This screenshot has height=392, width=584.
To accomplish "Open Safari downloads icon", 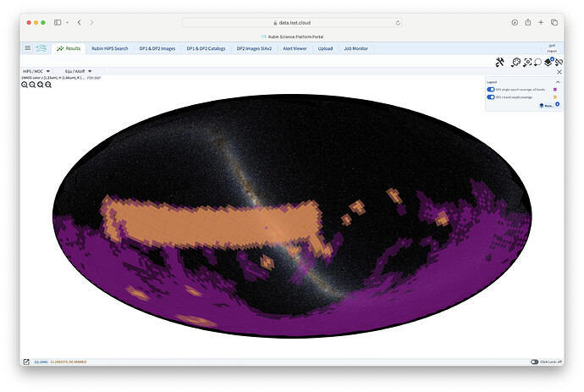I will 515,22.
